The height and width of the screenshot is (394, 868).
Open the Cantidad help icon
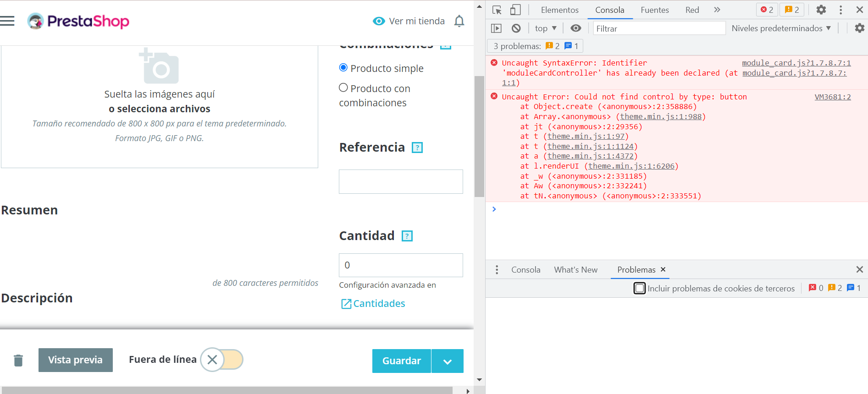pyautogui.click(x=407, y=236)
